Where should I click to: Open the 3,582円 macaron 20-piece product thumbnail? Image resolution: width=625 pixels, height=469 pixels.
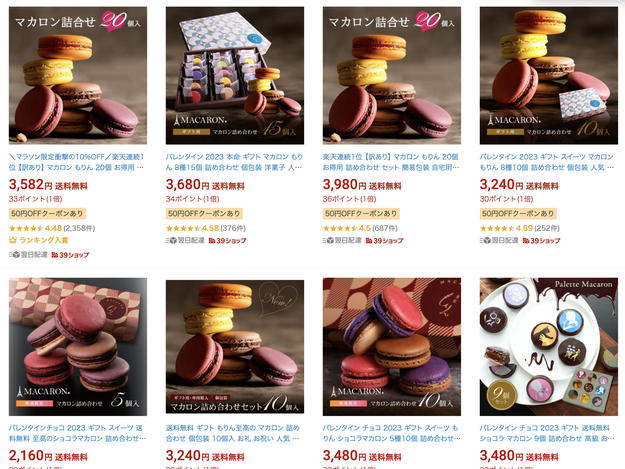[78, 75]
